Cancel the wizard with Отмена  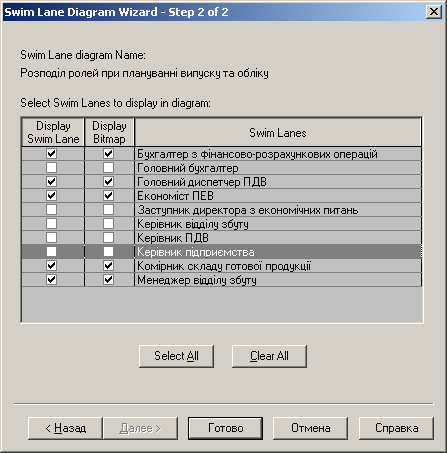pos(311,428)
